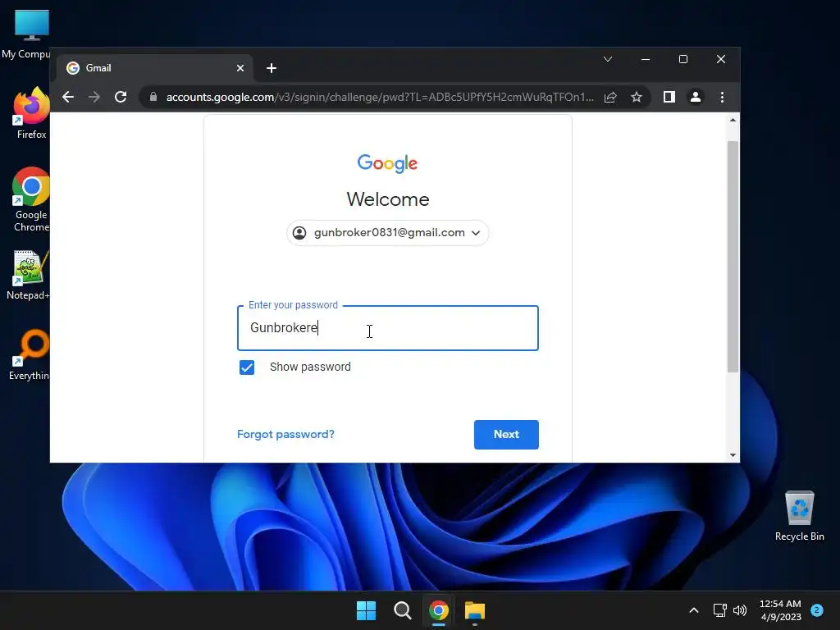Viewport: 840px width, 630px height.
Task: Select the Everything search desktop shortcut
Action: pyautogui.click(x=30, y=355)
